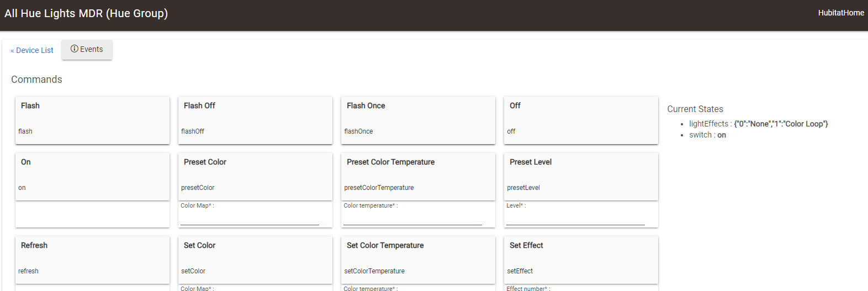Click the Set Color Temperature command
868x291 pixels.
(x=418, y=260)
